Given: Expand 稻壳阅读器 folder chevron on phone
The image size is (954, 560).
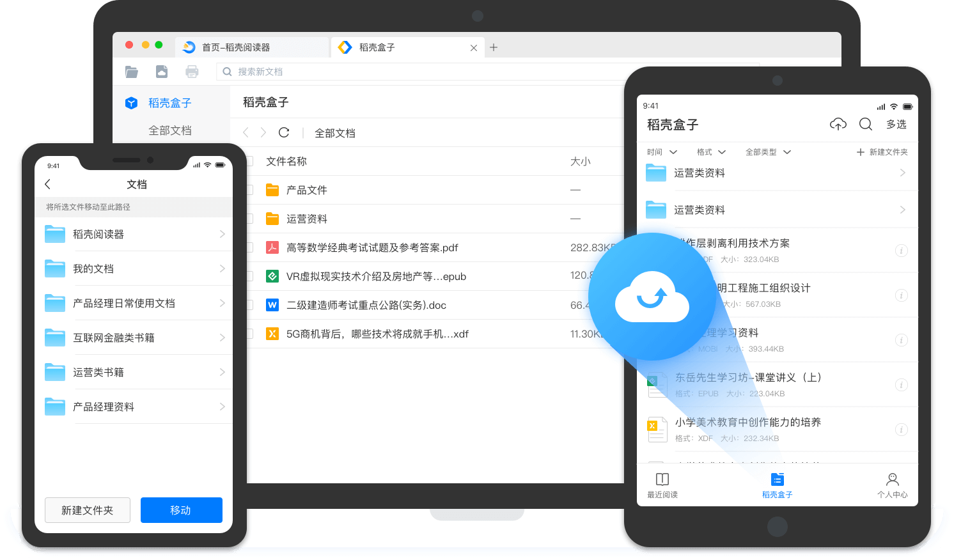Looking at the screenshot, I should tap(223, 234).
